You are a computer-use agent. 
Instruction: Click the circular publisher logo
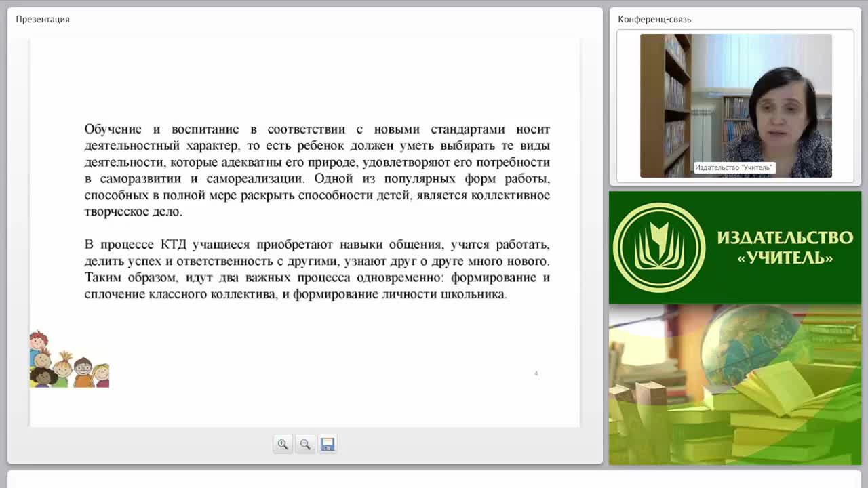click(x=659, y=247)
